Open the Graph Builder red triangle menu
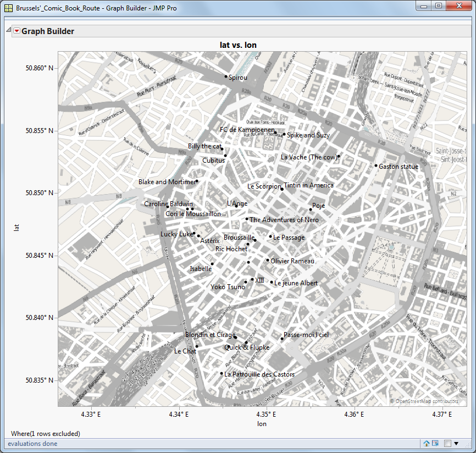This screenshot has width=476, height=453. [16, 31]
